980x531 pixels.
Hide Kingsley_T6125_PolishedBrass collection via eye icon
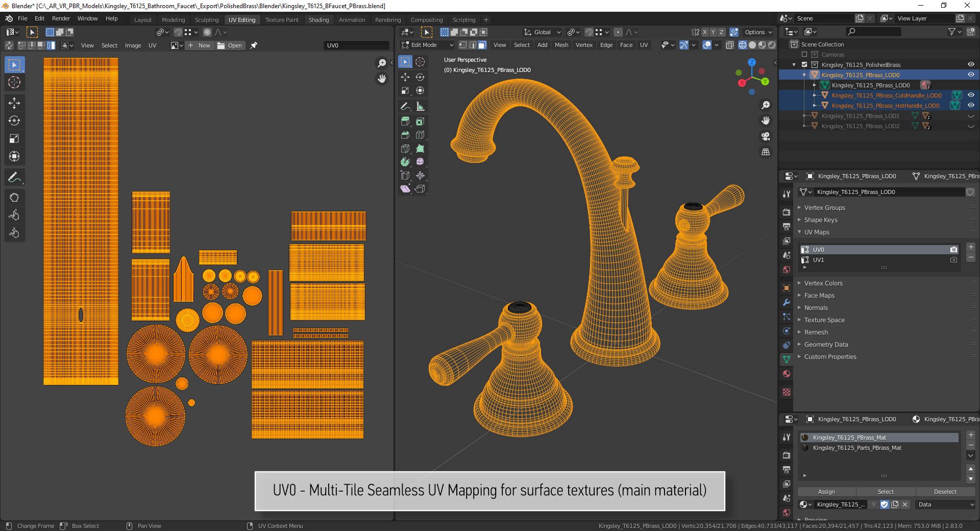click(x=971, y=65)
